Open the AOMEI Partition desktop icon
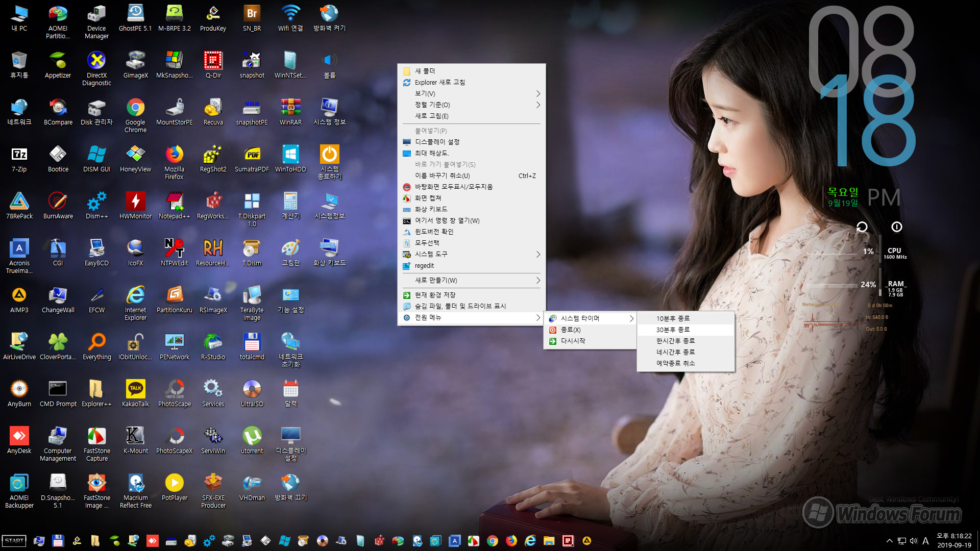 (58, 21)
